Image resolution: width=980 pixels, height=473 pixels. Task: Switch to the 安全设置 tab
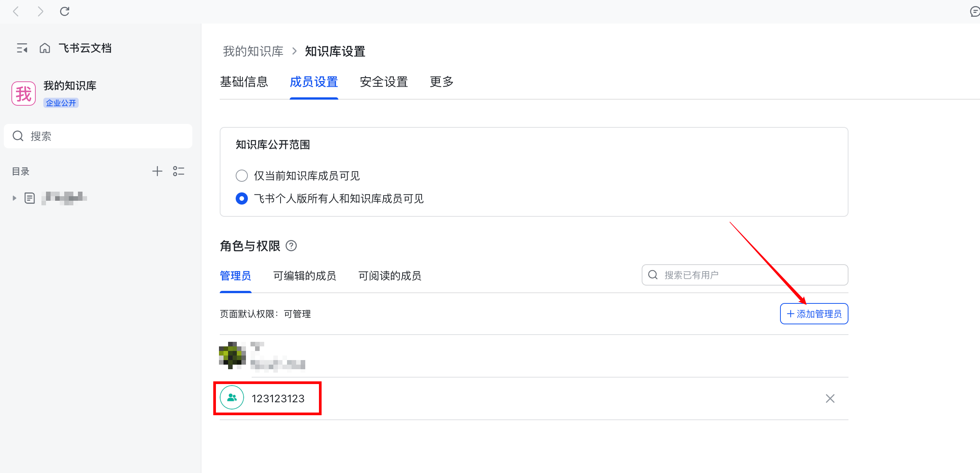coord(384,82)
